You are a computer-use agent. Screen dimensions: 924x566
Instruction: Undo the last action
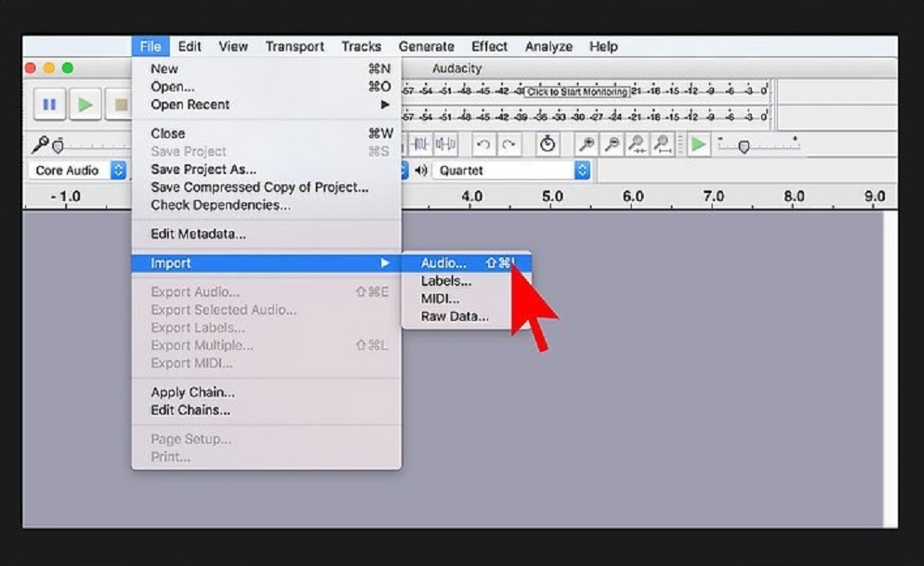[x=483, y=143]
